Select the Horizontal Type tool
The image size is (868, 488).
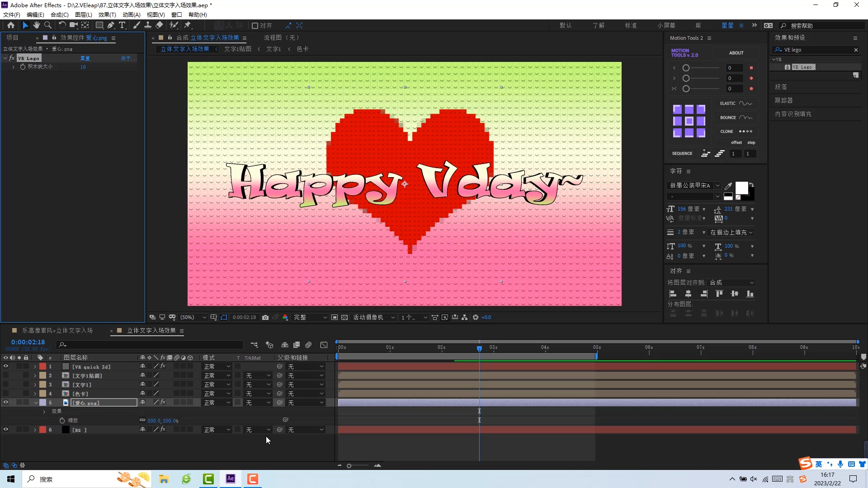pyautogui.click(x=122, y=25)
